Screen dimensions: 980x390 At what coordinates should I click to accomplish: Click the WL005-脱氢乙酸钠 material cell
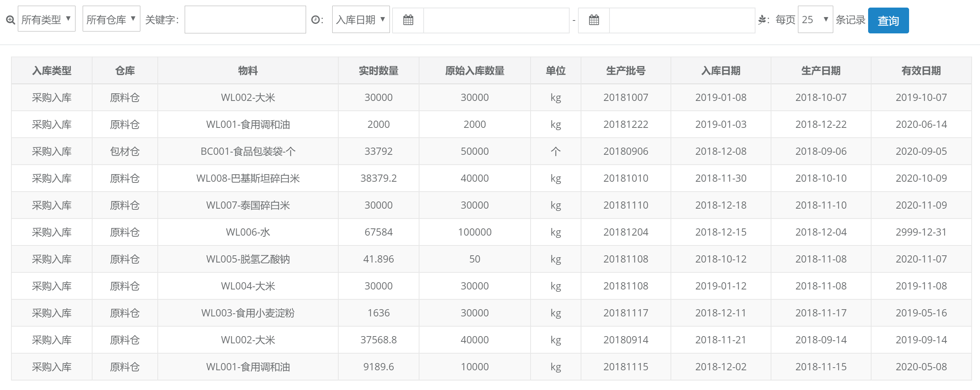(x=248, y=259)
